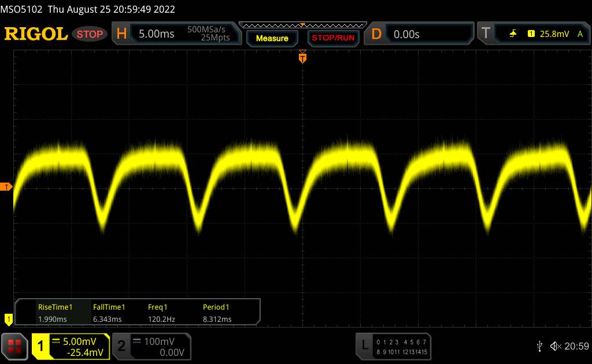
Task: Click the red STOP status badge
Action: pos(90,34)
